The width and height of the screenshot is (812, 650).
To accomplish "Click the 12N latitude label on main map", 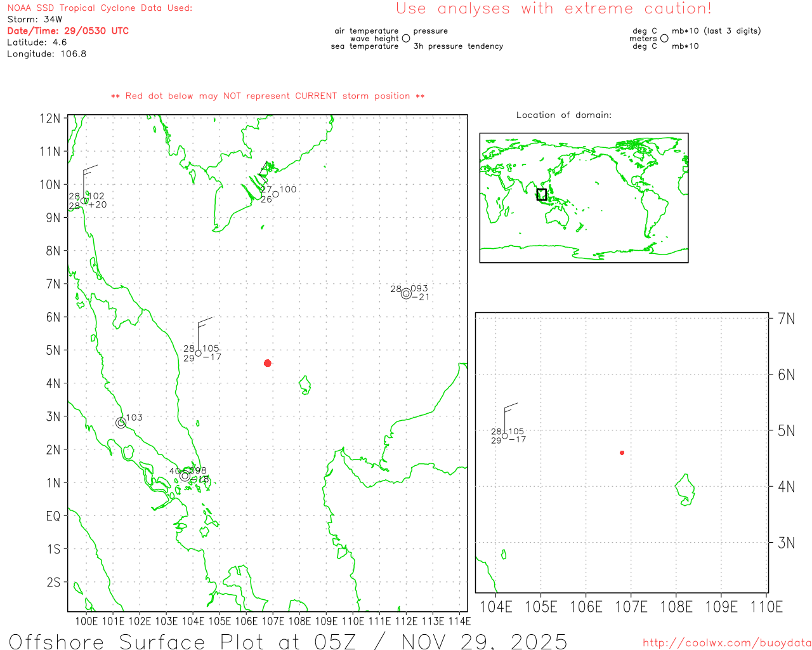I will click(50, 119).
